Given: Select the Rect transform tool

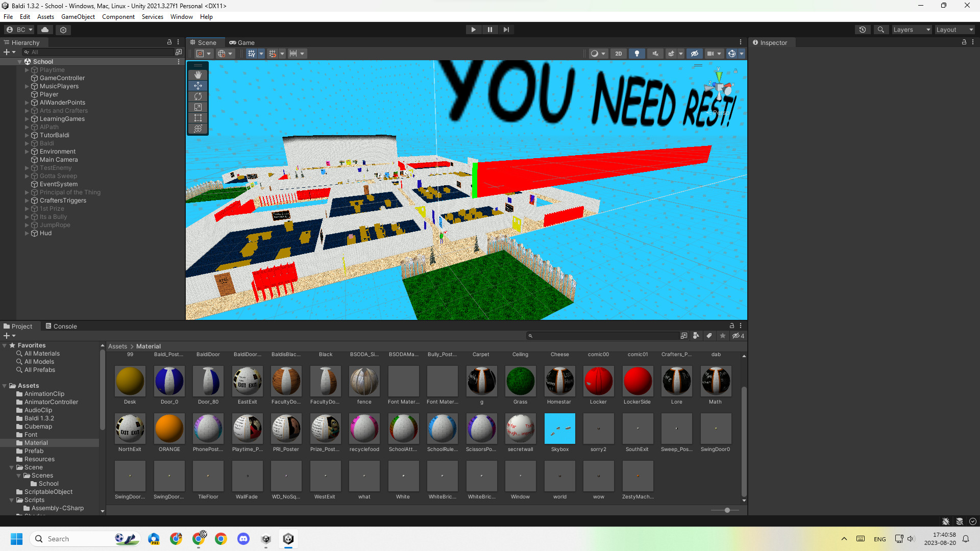Looking at the screenshot, I should [x=198, y=118].
